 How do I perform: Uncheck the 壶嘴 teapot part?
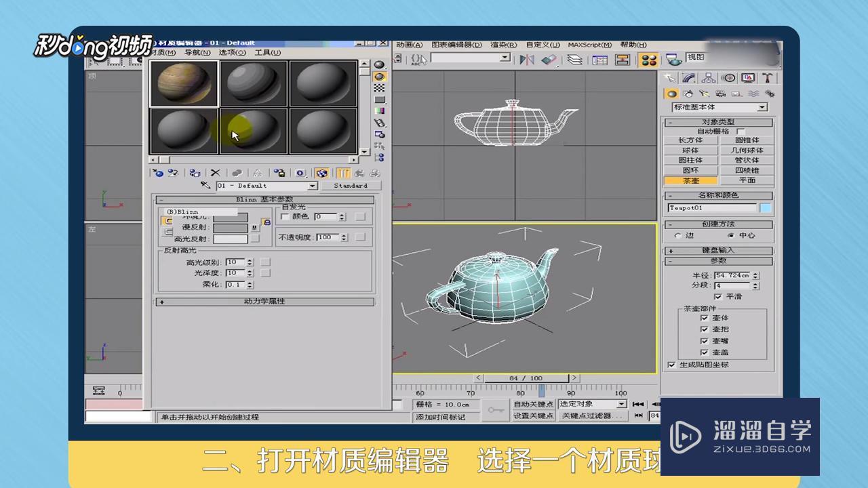click(705, 341)
